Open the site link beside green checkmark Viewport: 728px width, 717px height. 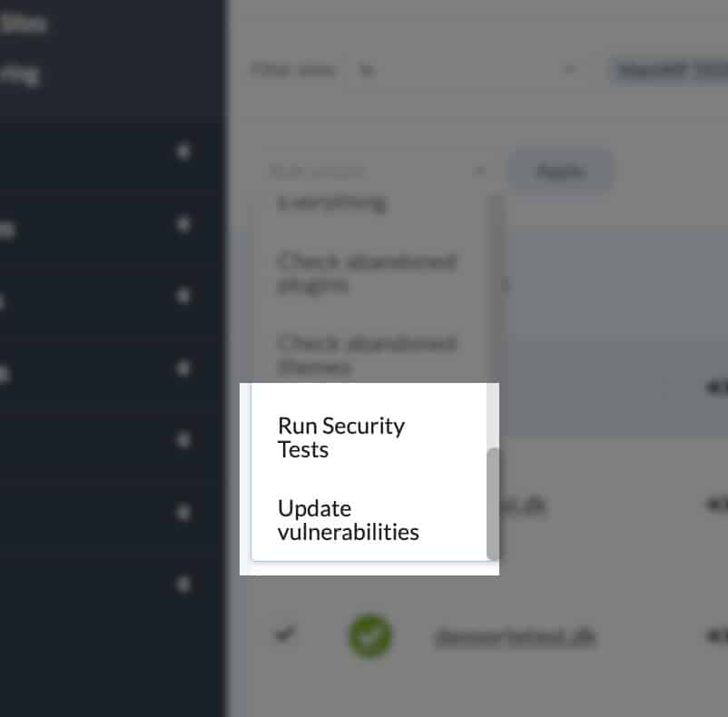tap(515, 637)
